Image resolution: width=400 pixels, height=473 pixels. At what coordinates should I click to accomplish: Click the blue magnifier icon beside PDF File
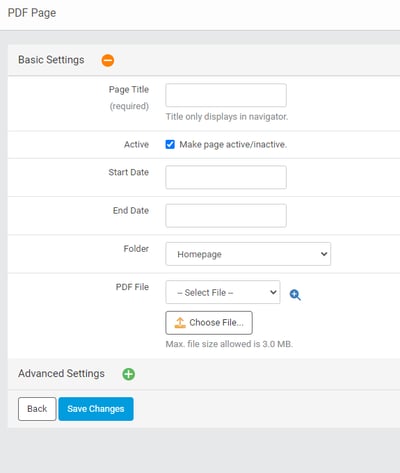295,295
